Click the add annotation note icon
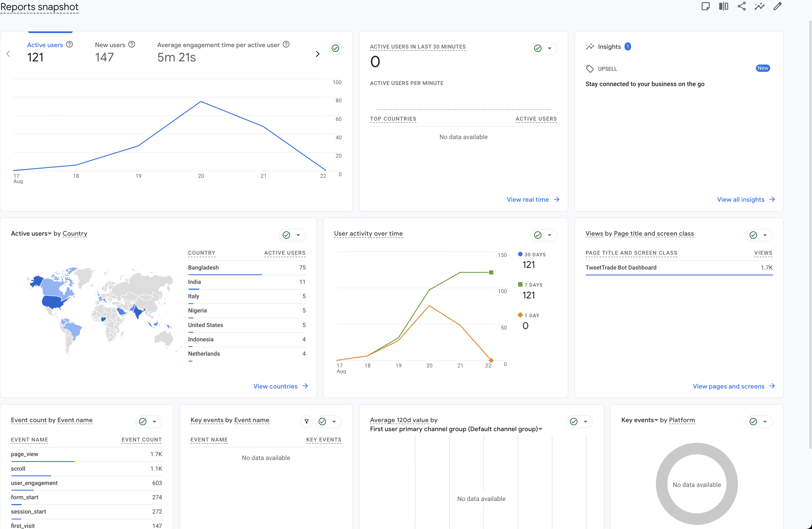 point(706,6)
